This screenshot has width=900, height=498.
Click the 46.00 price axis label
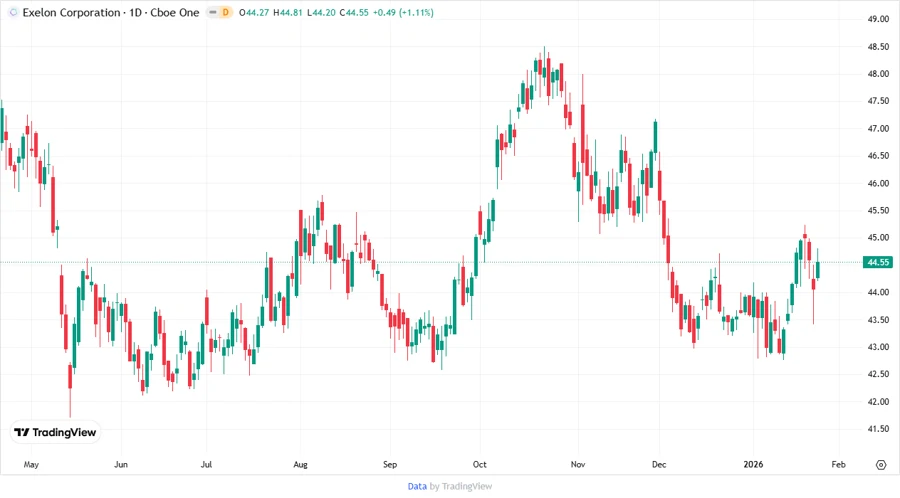pos(878,183)
